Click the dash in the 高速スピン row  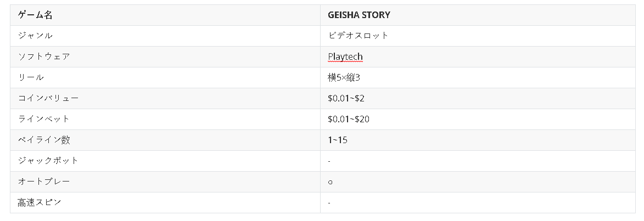pos(329,203)
